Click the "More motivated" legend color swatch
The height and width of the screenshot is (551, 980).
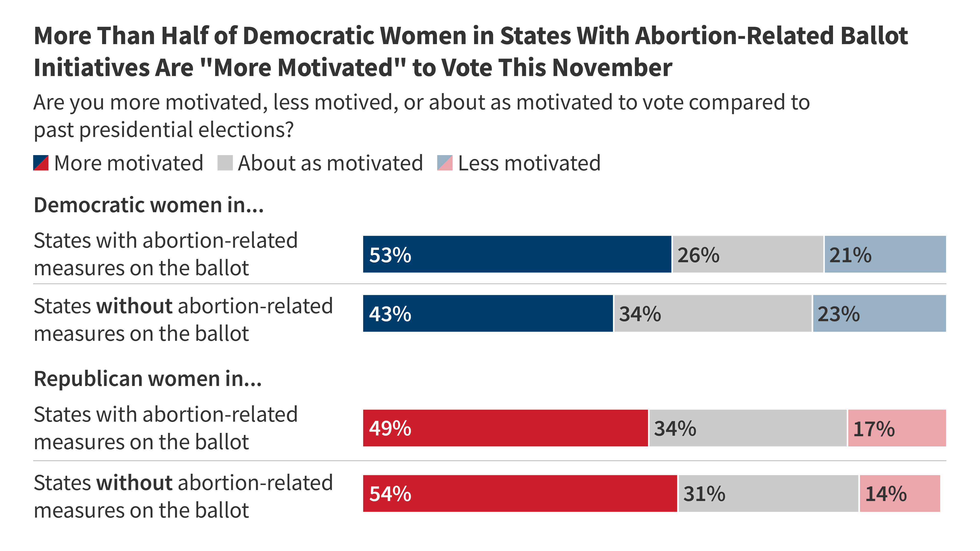coord(41,163)
